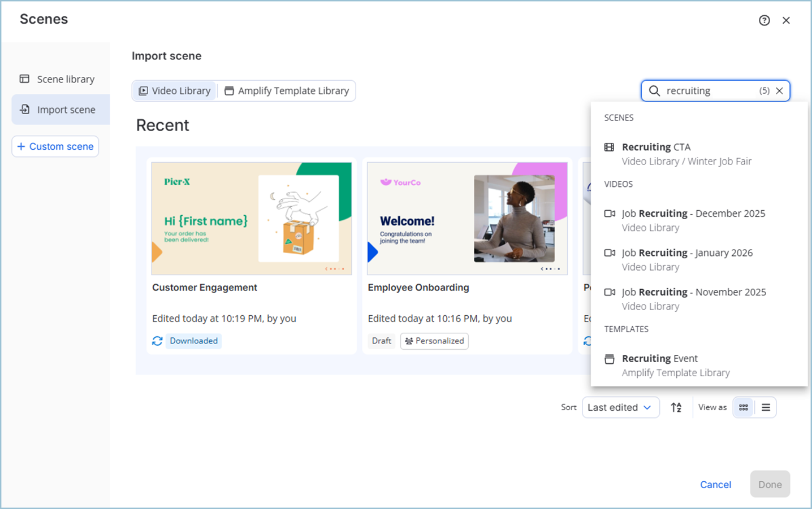Screen dimensions: 812x509
Task: Click the December 2025 video camera icon
Action: point(610,214)
